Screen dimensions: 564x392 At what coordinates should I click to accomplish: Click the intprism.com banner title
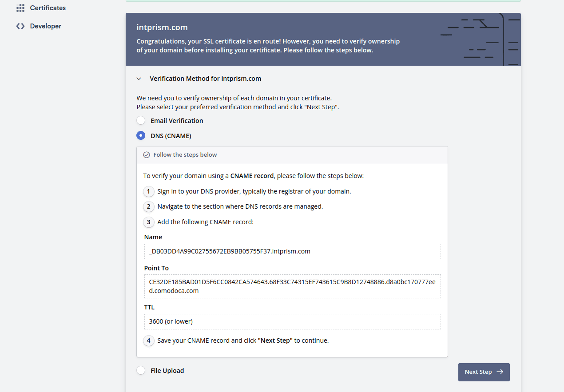point(162,28)
